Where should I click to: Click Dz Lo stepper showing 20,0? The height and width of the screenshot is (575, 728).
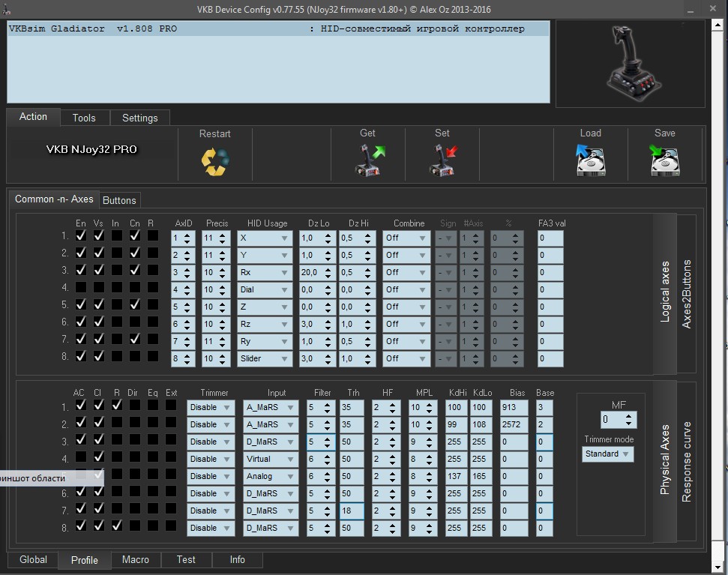click(x=328, y=272)
